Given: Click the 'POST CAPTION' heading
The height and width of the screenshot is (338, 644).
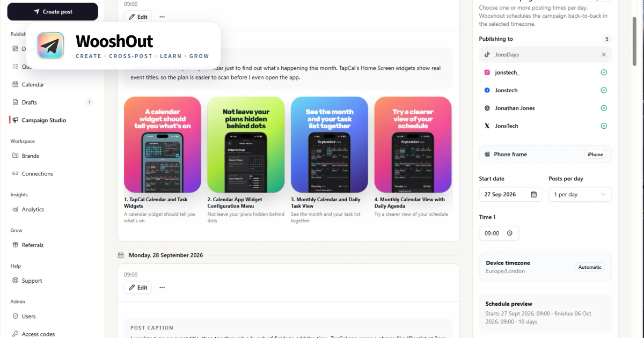Looking at the screenshot, I should coord(152,328).
